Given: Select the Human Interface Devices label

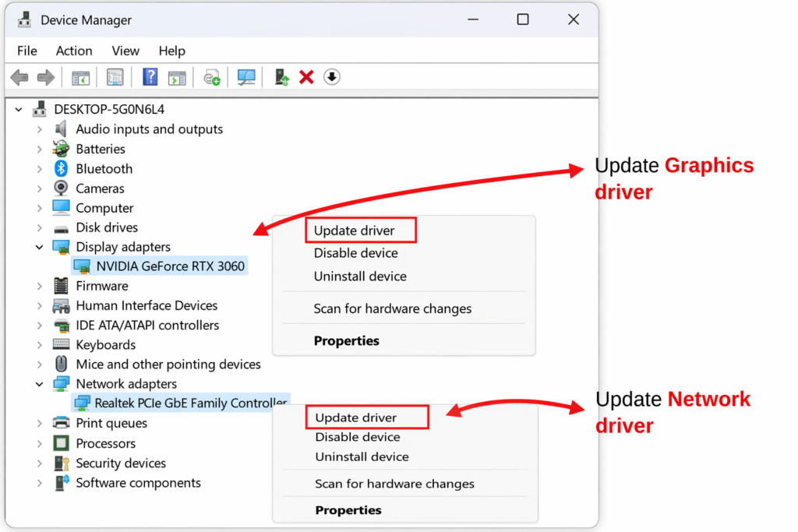Looking at the screenshot, I should pos(147,305).
